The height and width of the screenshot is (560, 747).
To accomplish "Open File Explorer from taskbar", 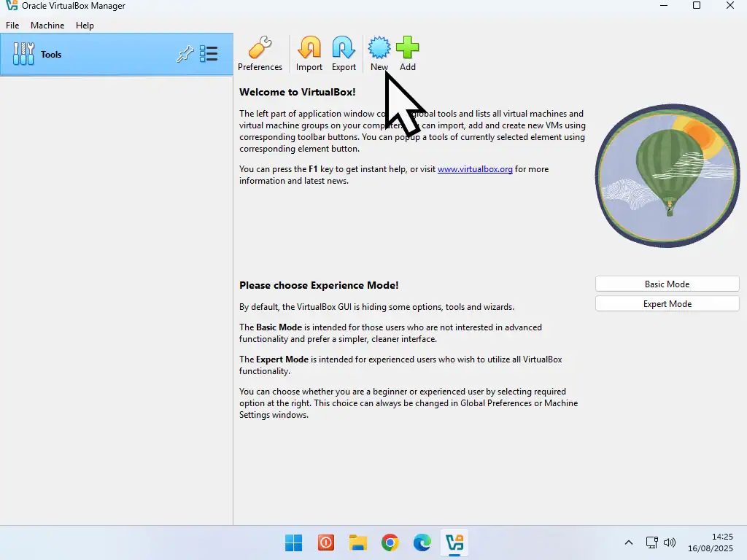I will click(357, 542).
